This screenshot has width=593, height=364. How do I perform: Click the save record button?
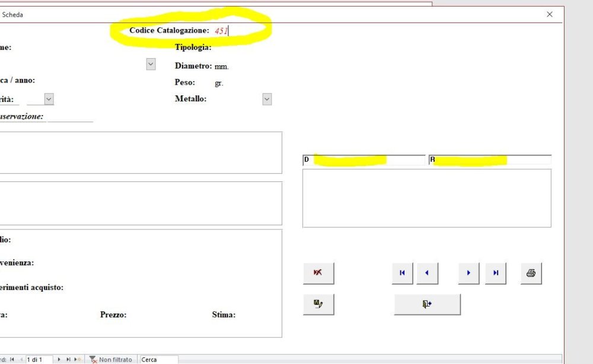[x=318, y=304]
